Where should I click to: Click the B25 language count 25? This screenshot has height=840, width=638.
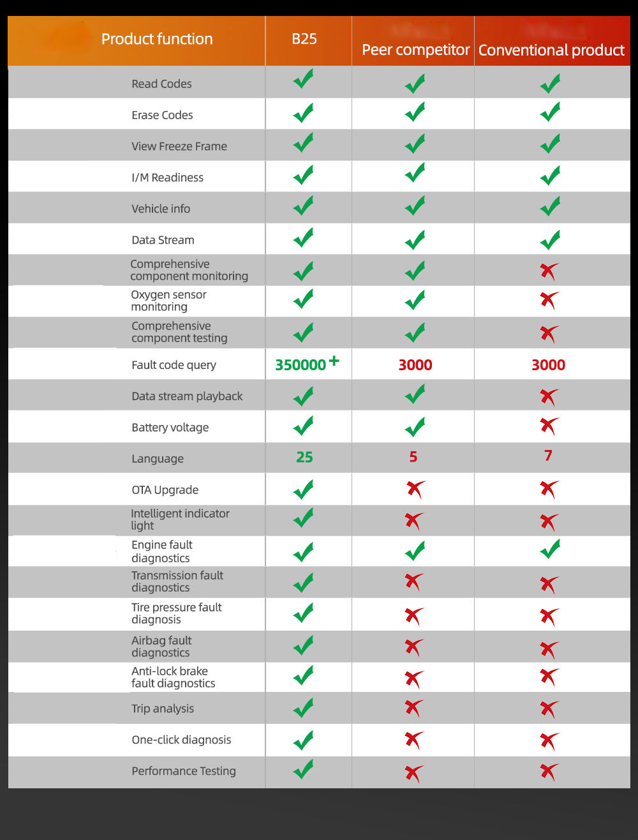(x=304, y=457)
